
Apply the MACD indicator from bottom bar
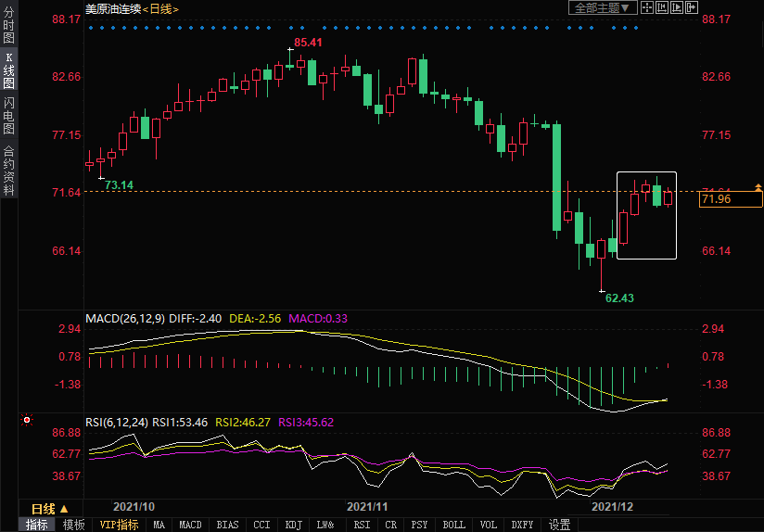coord(190,525)
